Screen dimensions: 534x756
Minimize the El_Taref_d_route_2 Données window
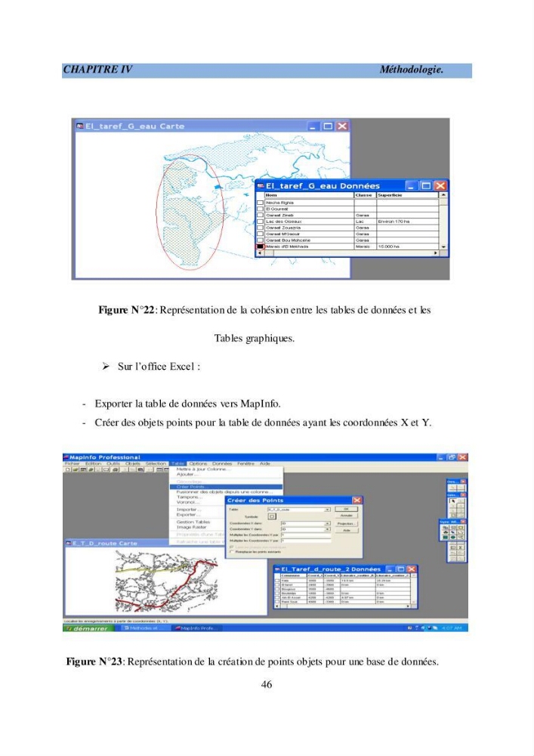click(x=390, y=569)
